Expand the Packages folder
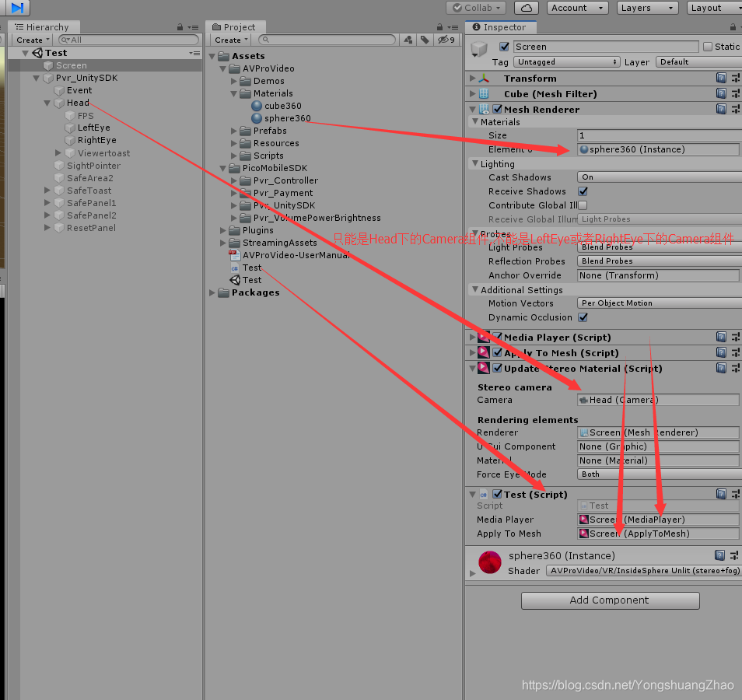Image resolution: width=742 pixels, height=700 pixels. (x=212, y=292)
